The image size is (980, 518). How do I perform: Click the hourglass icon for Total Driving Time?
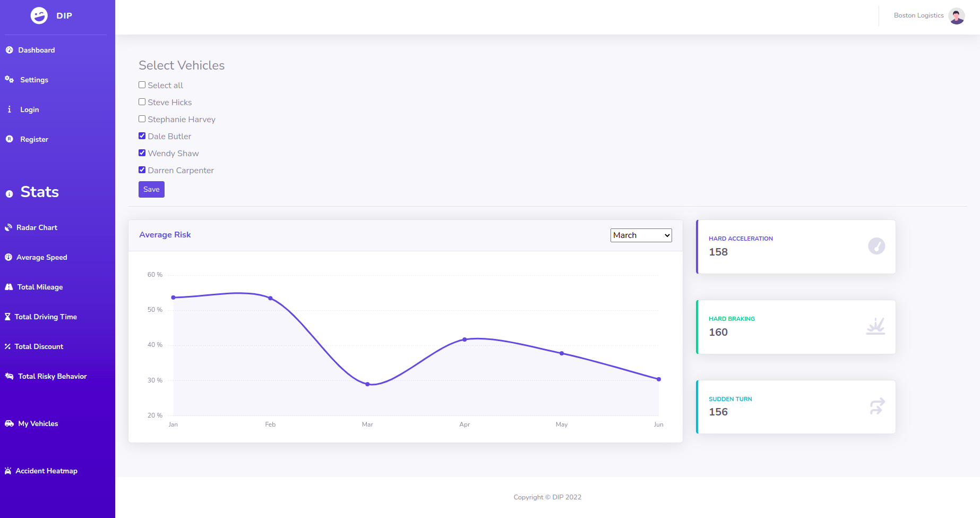(x=7, y=317)
